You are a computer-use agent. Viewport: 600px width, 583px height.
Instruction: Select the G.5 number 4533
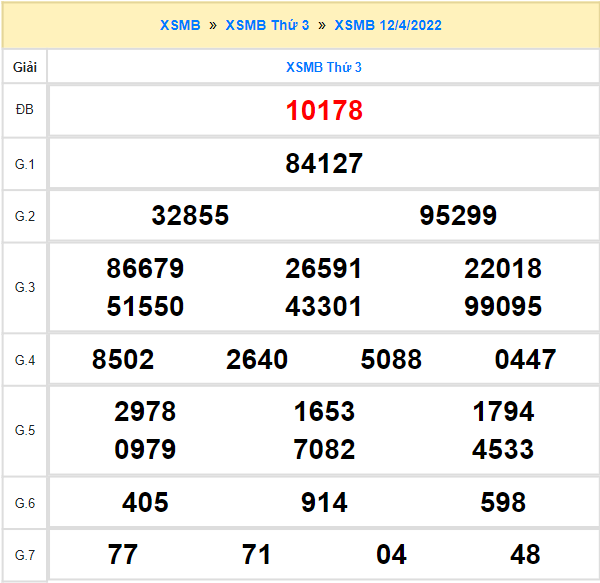(x=503, y=449)
